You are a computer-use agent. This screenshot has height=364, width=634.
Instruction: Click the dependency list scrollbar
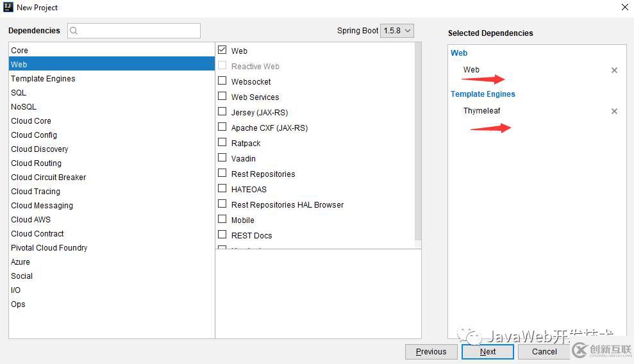coord(418,142)
